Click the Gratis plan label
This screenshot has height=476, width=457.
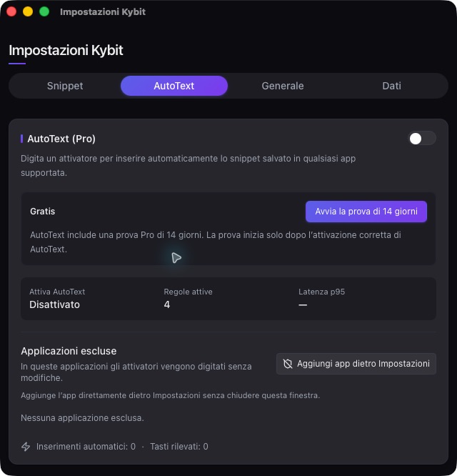pyautogui.click(x=42, y=212)
